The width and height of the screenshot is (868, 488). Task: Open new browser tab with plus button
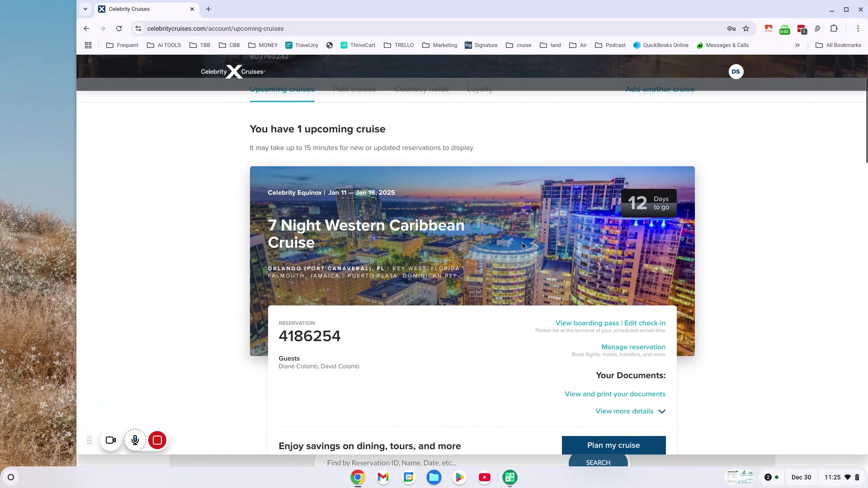(208, 9)
